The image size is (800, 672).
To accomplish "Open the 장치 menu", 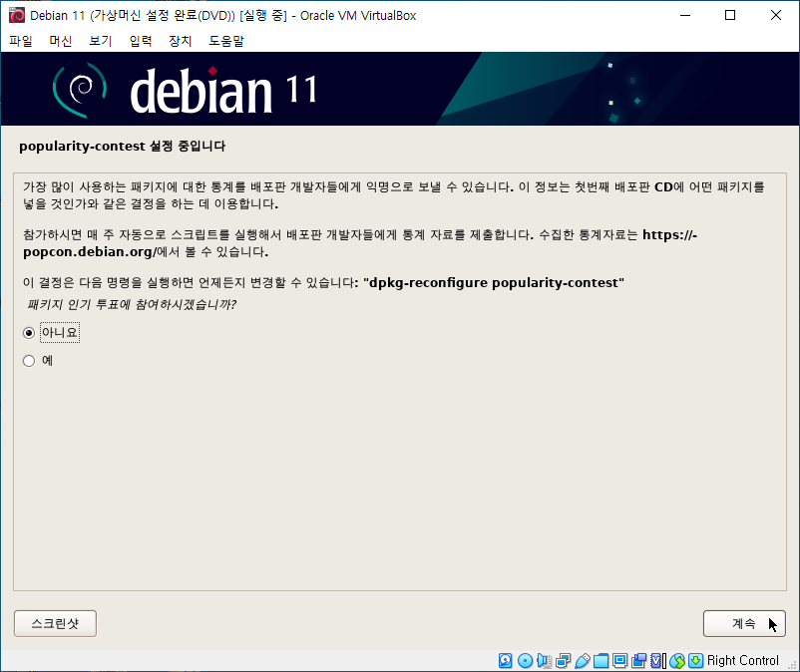I will pos(181,41).
